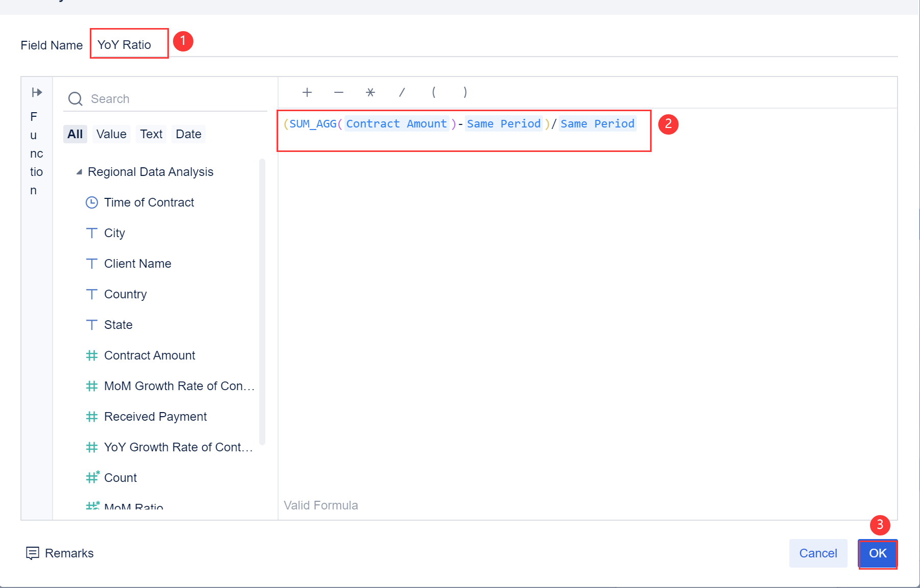Click the plus operator icon
Viewport: 920px width, 588px height.
point(307,92)
